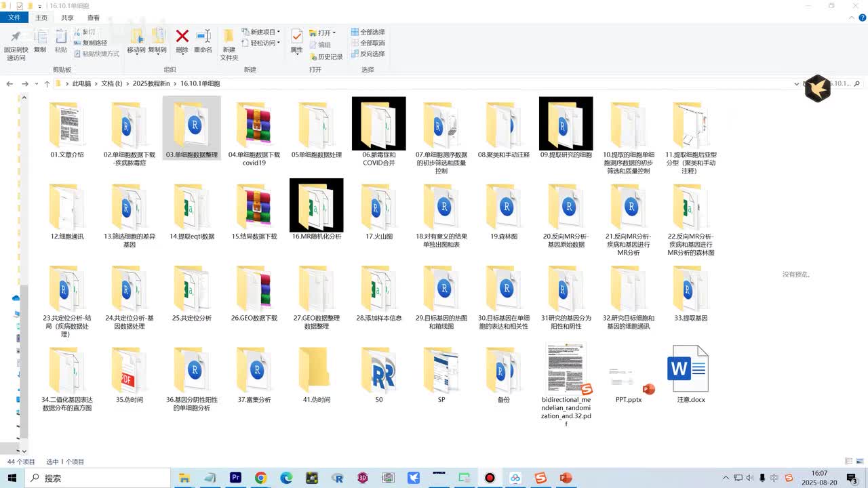Click the 编辑 edit button in ribbon

coord(320,45)
